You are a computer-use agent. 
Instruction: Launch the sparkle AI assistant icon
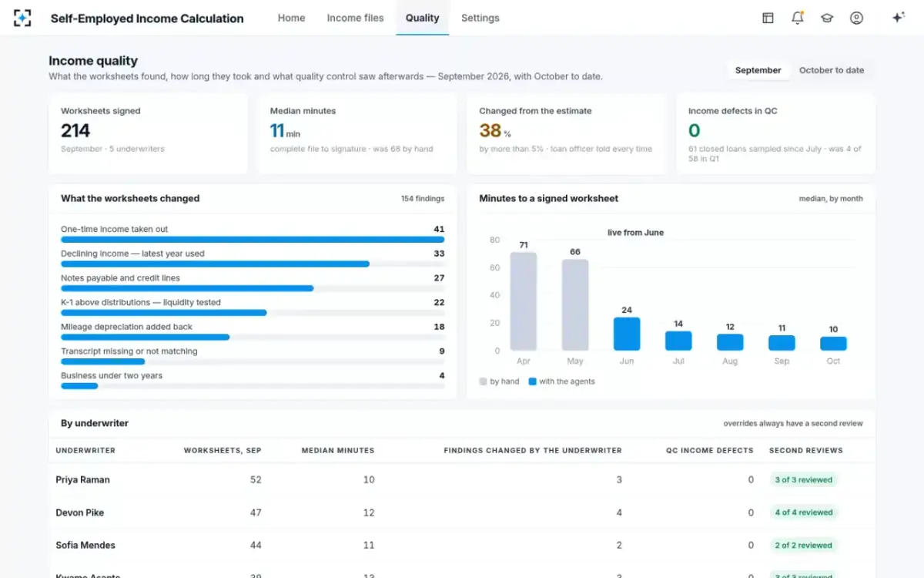tap(898, 18)
